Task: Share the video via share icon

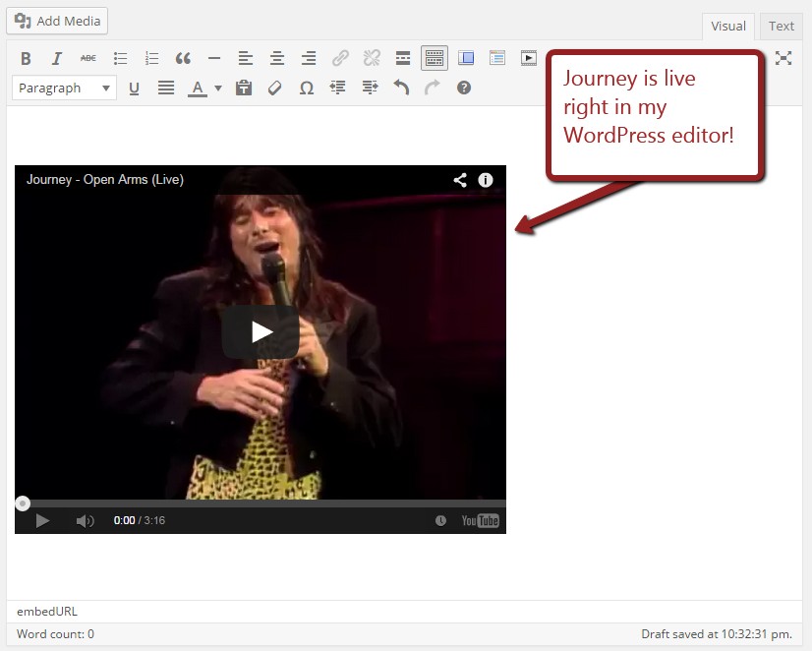Action: [460, 180]
